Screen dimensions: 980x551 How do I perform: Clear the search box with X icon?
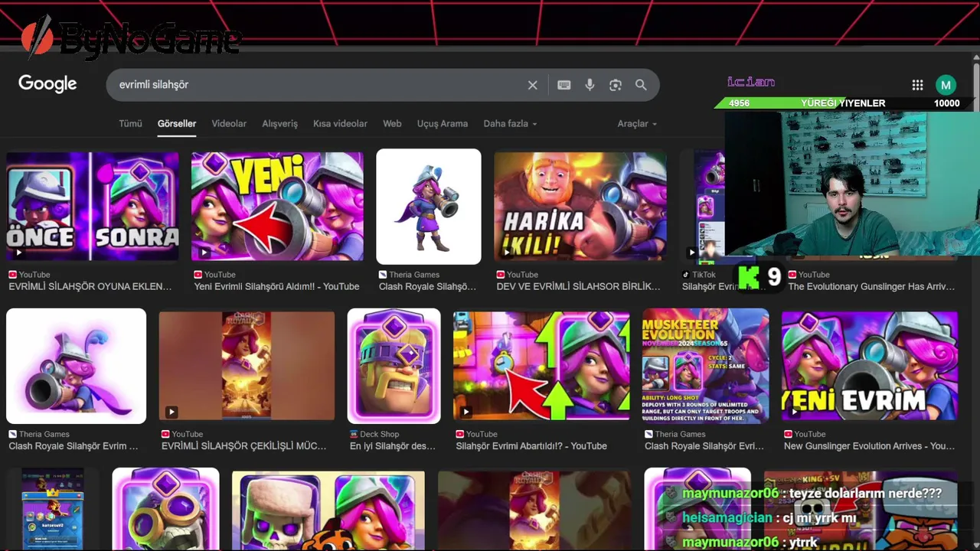[533, 85]
